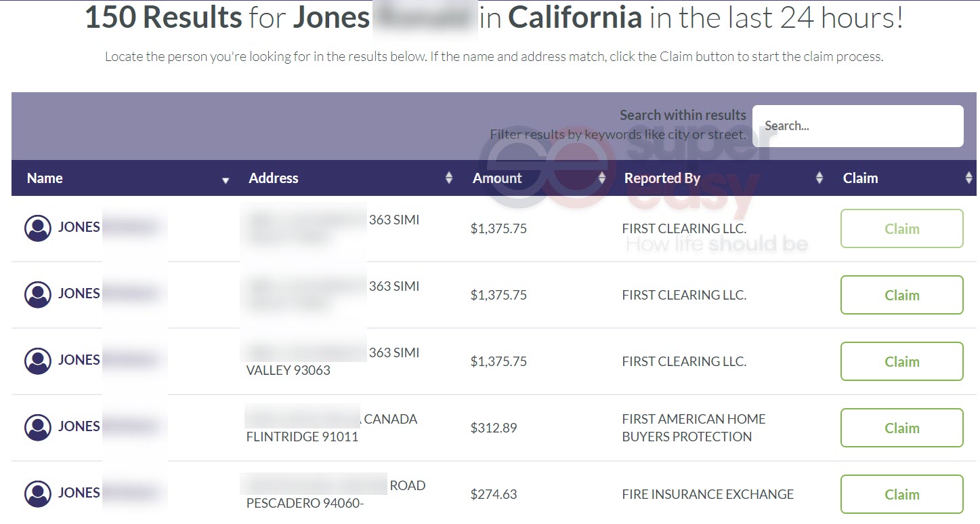Screen dimensions: 980x524
Task: Sort results using the Name column arrow
Action: tap(226, 180)
